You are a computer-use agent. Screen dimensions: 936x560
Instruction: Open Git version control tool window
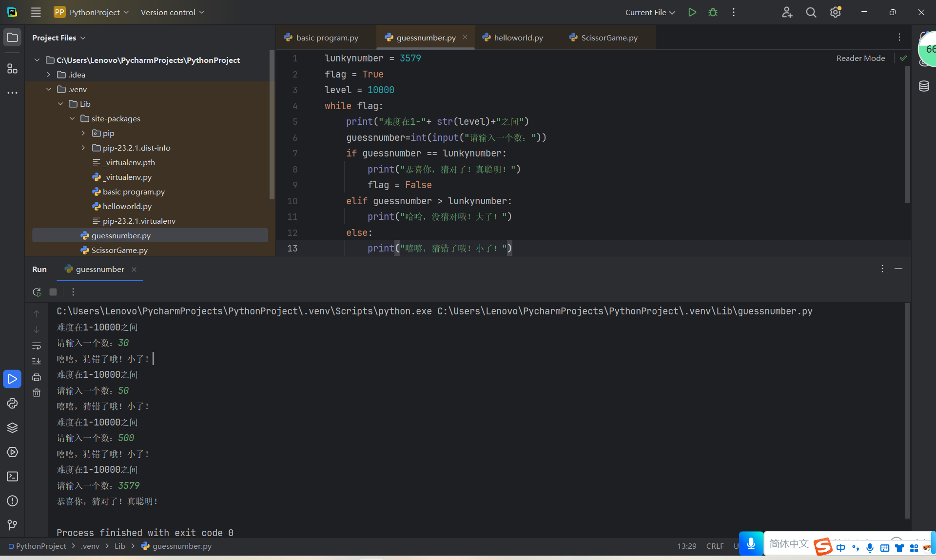12,525
